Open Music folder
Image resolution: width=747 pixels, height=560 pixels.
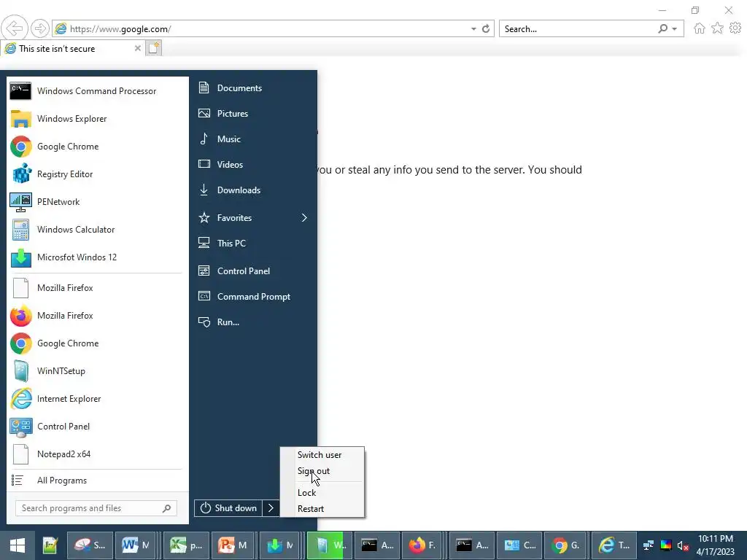tap(253, 139)
